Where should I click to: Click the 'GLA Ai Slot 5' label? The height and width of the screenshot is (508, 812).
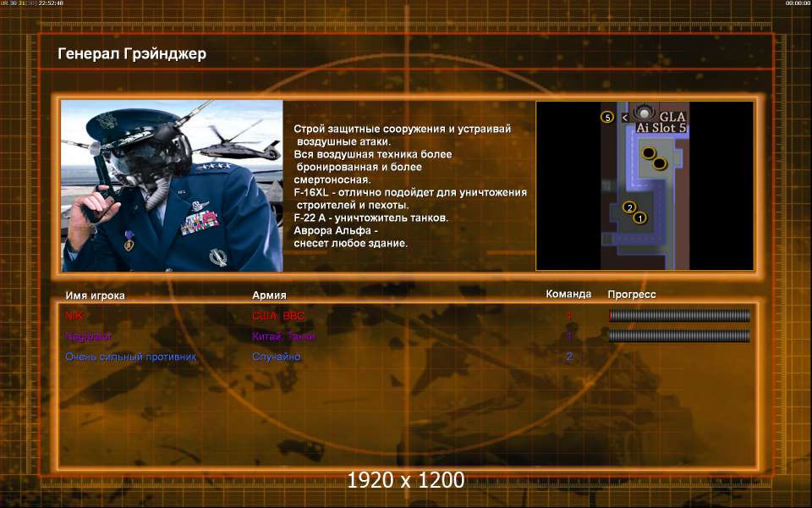point(661,122)
